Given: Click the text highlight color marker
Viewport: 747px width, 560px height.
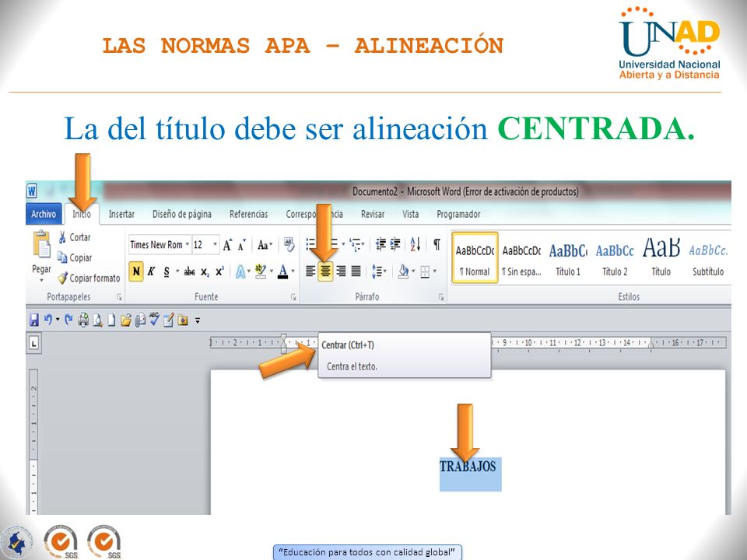Looking at the screenshot, I should pos(260,271).
